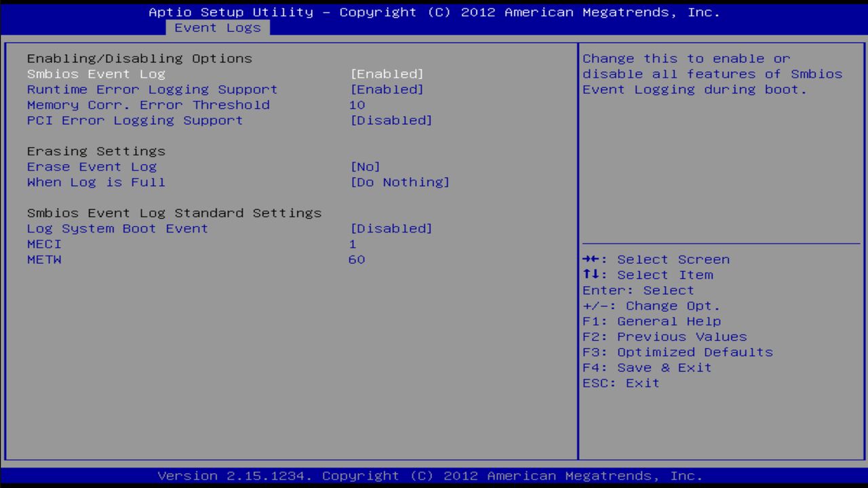This screenshot has width=868, height=488.
Task: Select PCI Error Logging Support
Action: point(135,121)
